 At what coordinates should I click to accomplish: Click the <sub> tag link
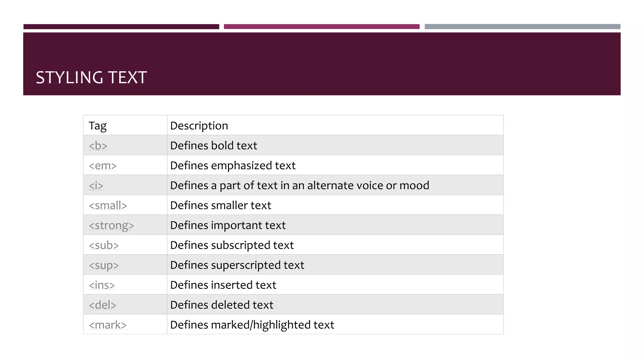point(104,245)
